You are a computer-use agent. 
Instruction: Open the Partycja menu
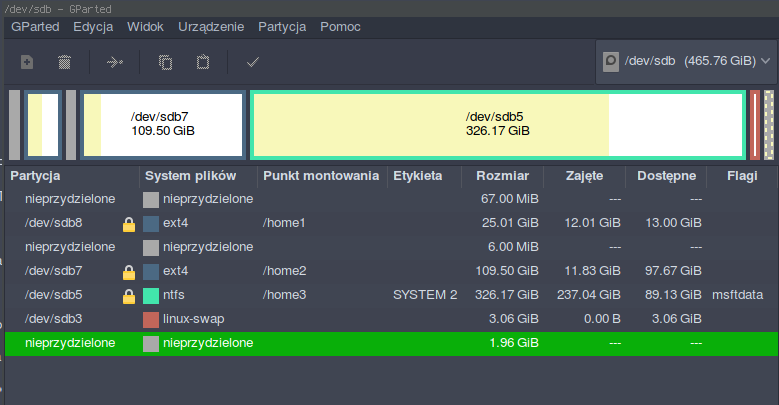281,26
